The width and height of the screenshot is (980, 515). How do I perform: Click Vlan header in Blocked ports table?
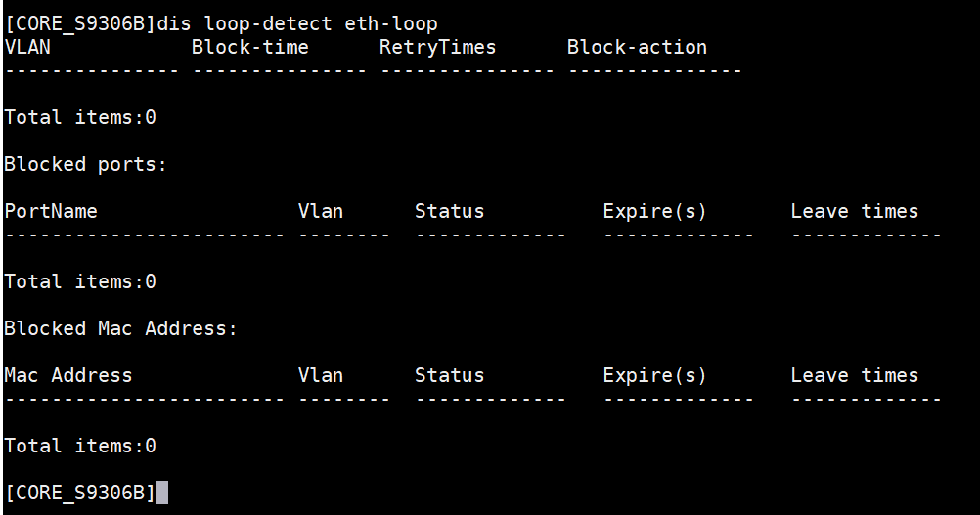(x=321, y=212)
